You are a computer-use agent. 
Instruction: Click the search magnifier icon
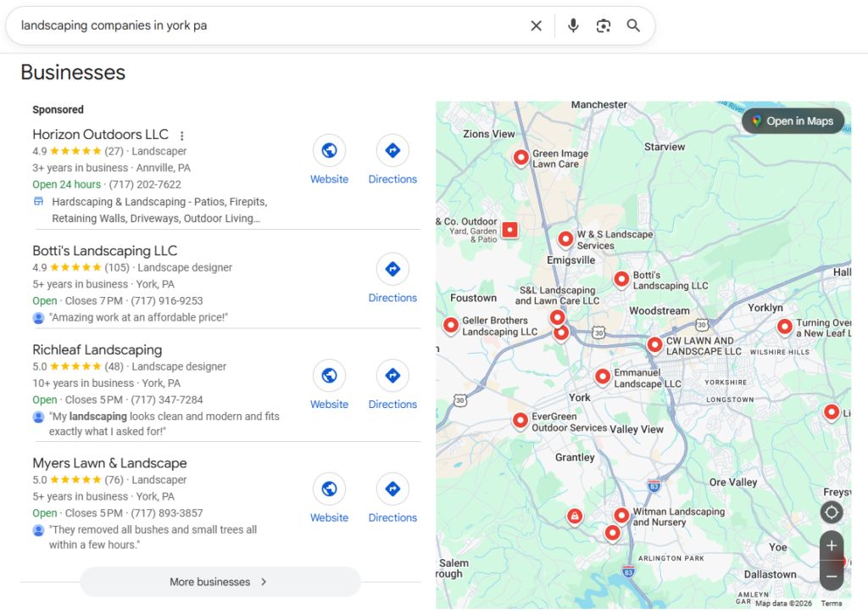pos(633,25)
